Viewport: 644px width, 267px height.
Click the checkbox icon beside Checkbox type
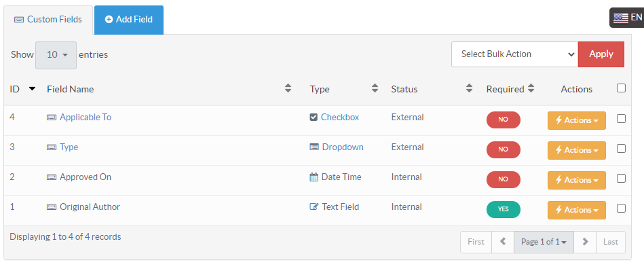coord(314,118)
